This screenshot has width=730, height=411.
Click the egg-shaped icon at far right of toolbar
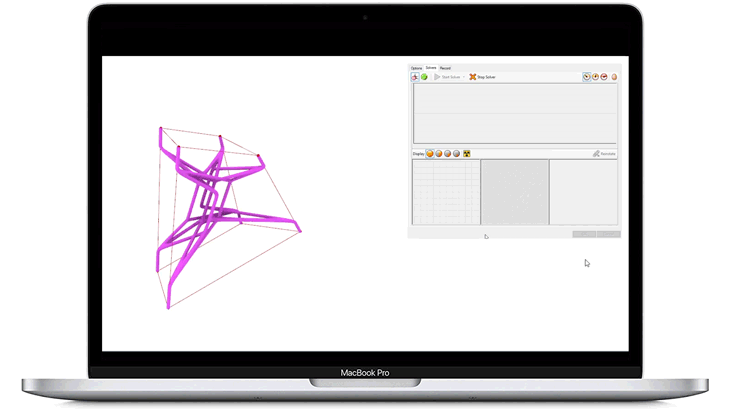[614, 76]
